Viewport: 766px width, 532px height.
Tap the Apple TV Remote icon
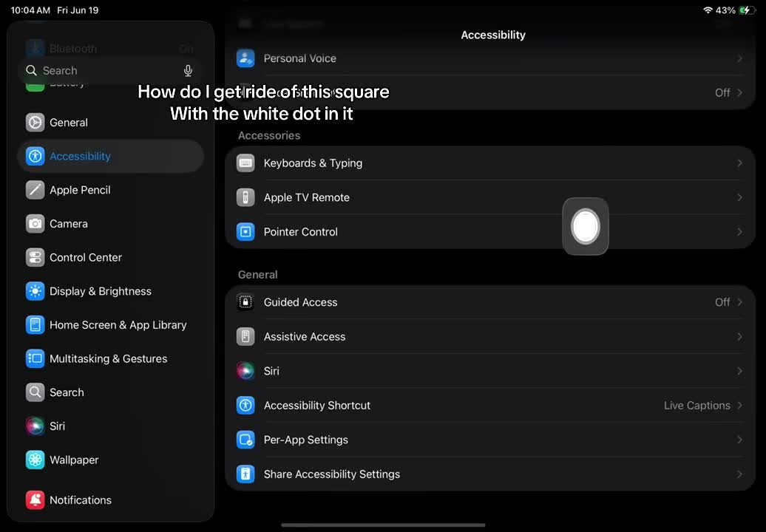[245, 198]
